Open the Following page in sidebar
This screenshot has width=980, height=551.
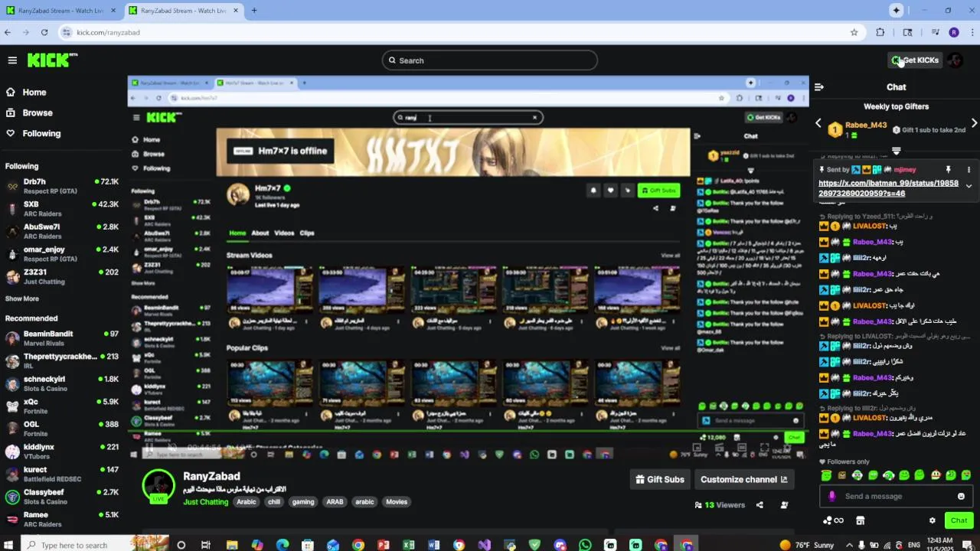[x=41, y=133]
